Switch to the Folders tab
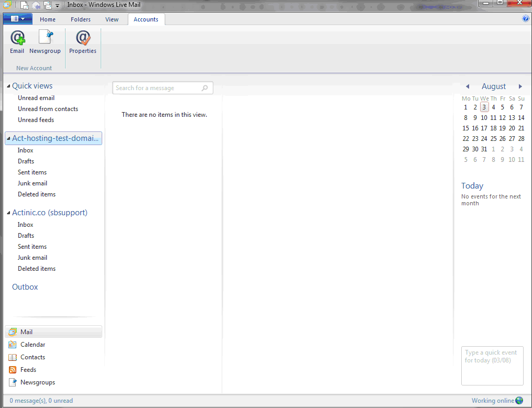 (81, 19)
